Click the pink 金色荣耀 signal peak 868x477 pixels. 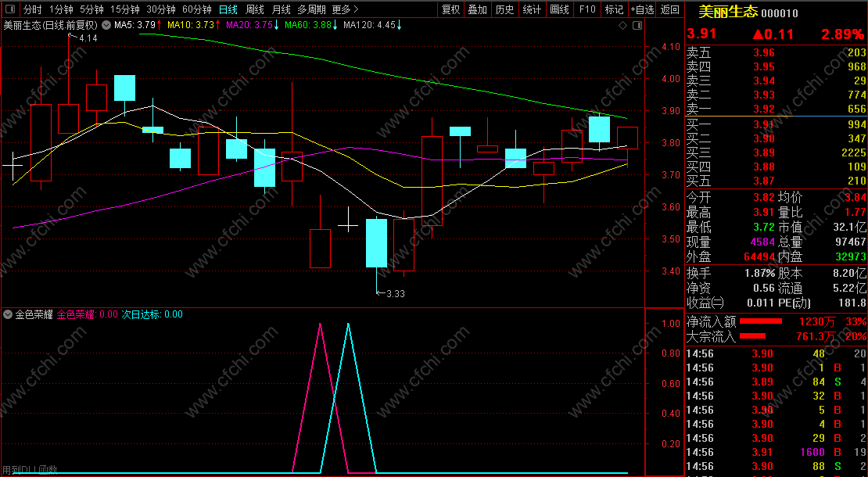pyautogui.click(x=320, y=325)
